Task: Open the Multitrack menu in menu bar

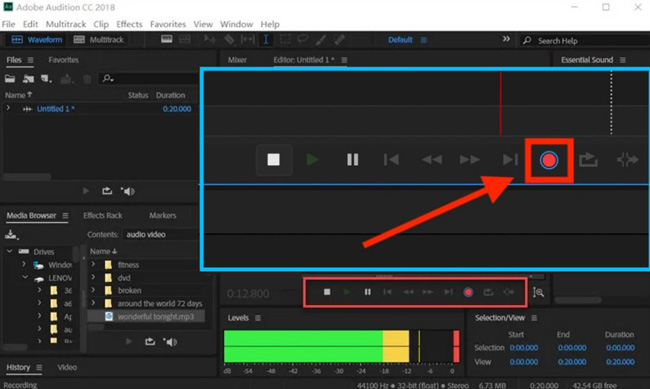Action: pyautogui.click(x=66, y=24)
